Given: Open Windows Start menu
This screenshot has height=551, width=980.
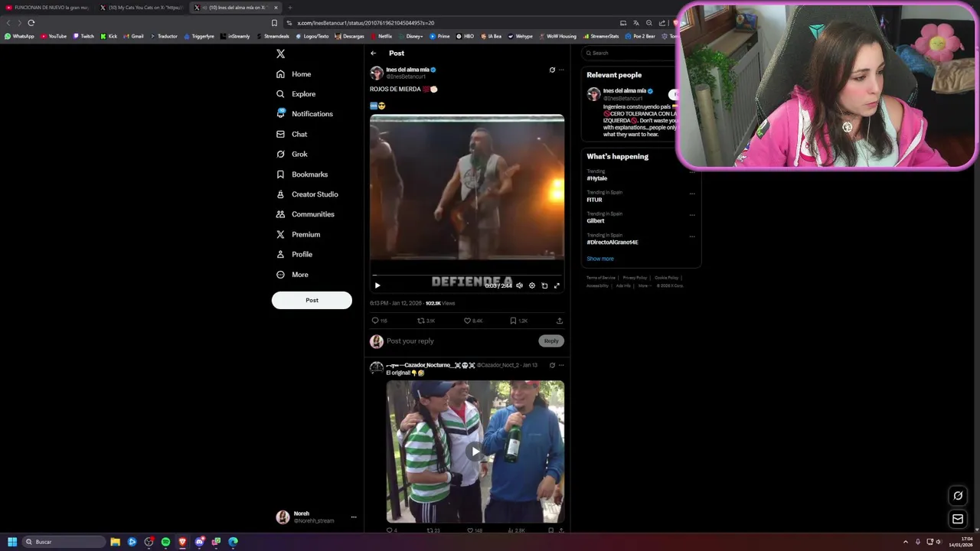Looking at the screenshot, I should point(12,542).
